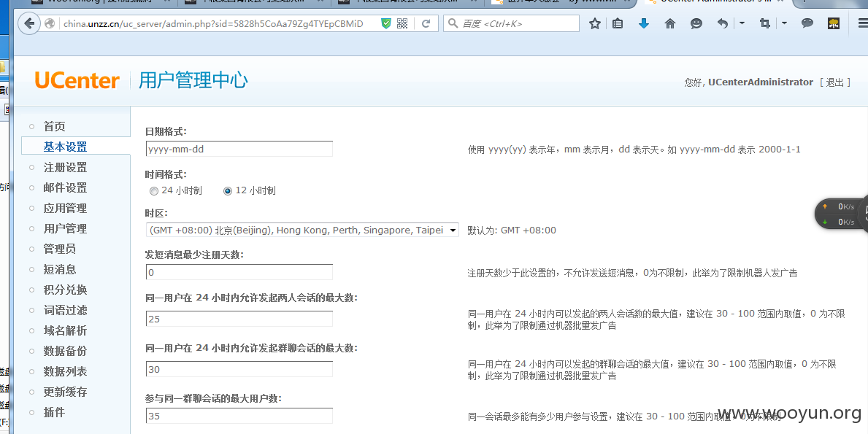
Task: Click the UCenterAdministrator username text
Action: [x=761, y=82]
